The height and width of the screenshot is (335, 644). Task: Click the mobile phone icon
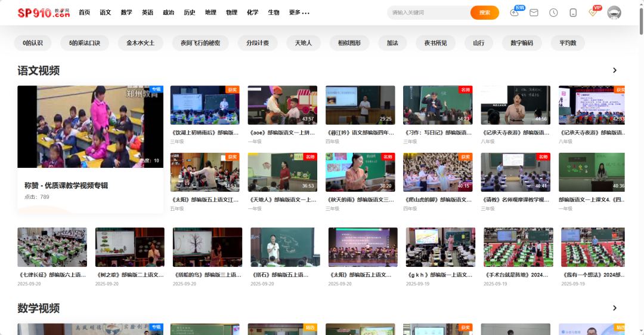pyautogui.click(x=573, y=13)
